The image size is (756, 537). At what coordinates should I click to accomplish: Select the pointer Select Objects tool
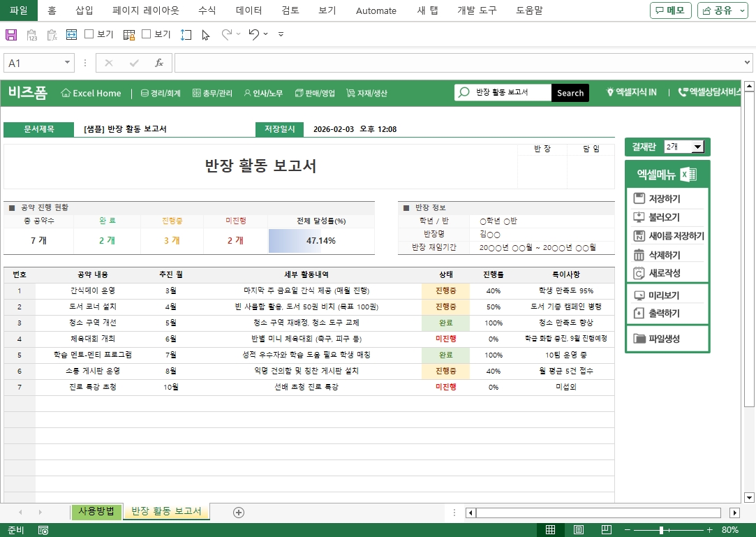pyautogui.click(x=205, y=34)
